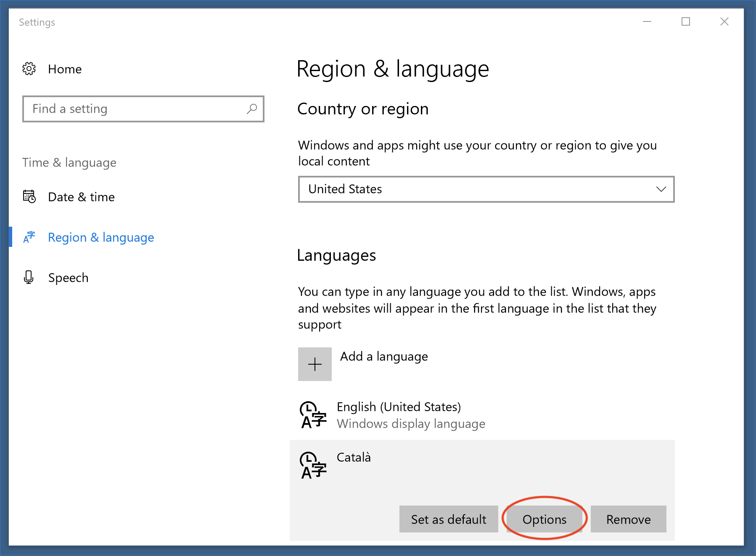Viewport: 756px width, 556px height.
Task: Click the search magnifier icon
Action: pyautogui.click(x=252, y=109)
